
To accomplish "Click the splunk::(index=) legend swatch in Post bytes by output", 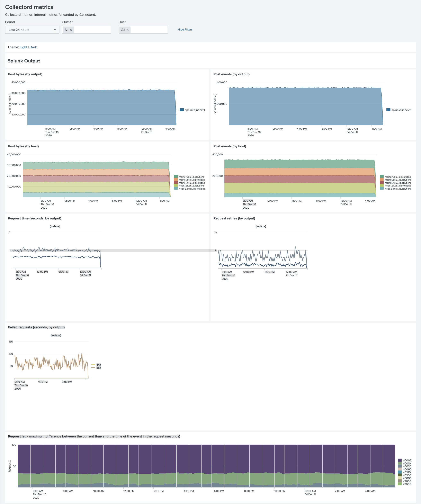I will (182, 110).
